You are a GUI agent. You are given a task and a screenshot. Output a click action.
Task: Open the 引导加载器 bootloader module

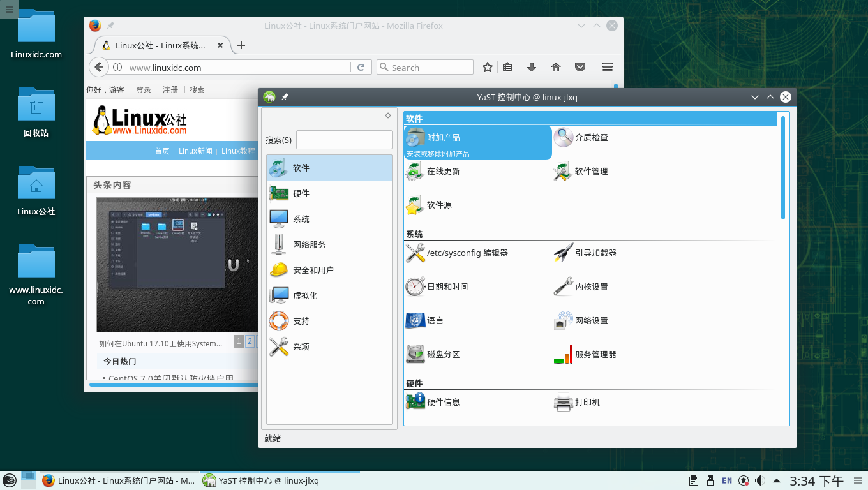595,253
